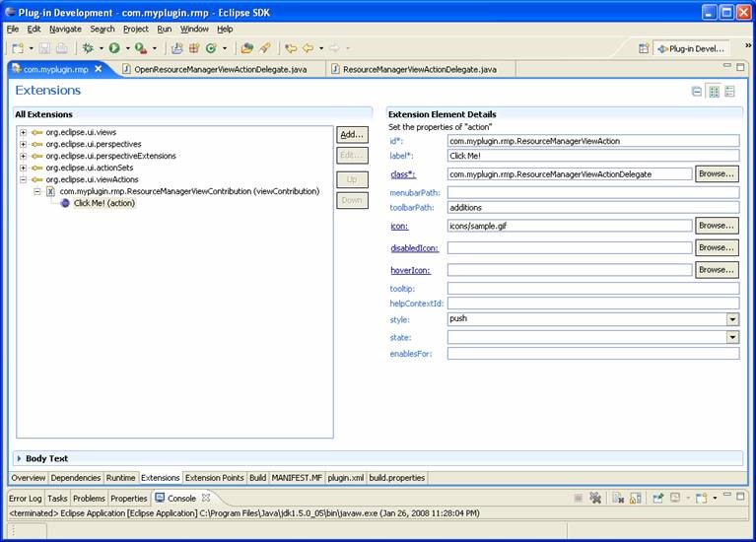
Task: Select the Click Me! (action) tree item
Action: [104, 203]
